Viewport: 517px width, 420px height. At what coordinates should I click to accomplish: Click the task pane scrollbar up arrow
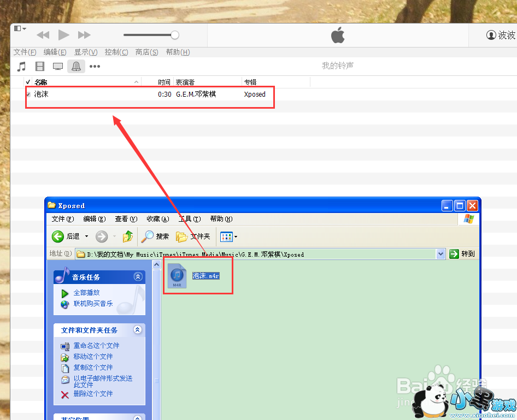157,264
